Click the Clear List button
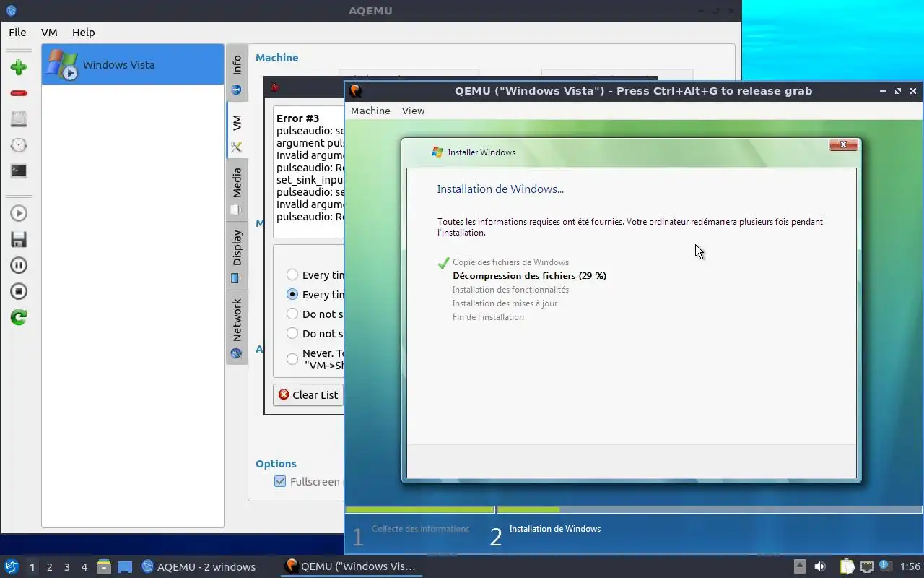 click(308, 394)
